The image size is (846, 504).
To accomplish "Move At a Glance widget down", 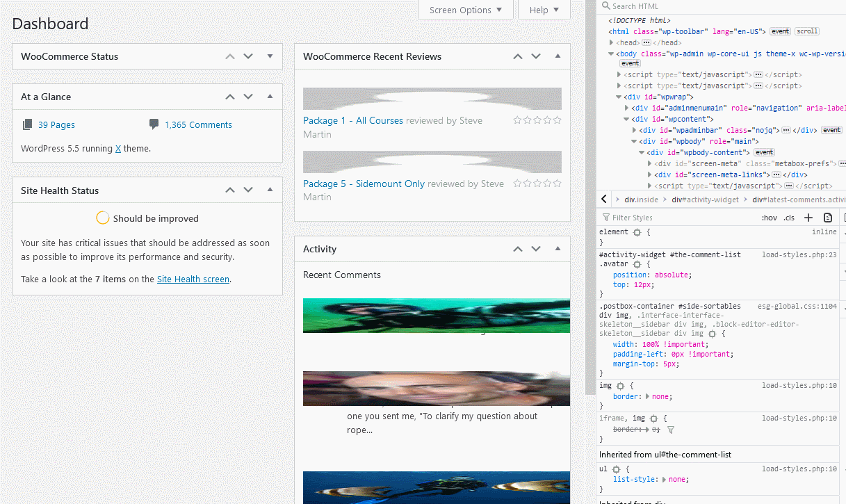I will pos(248,97).
